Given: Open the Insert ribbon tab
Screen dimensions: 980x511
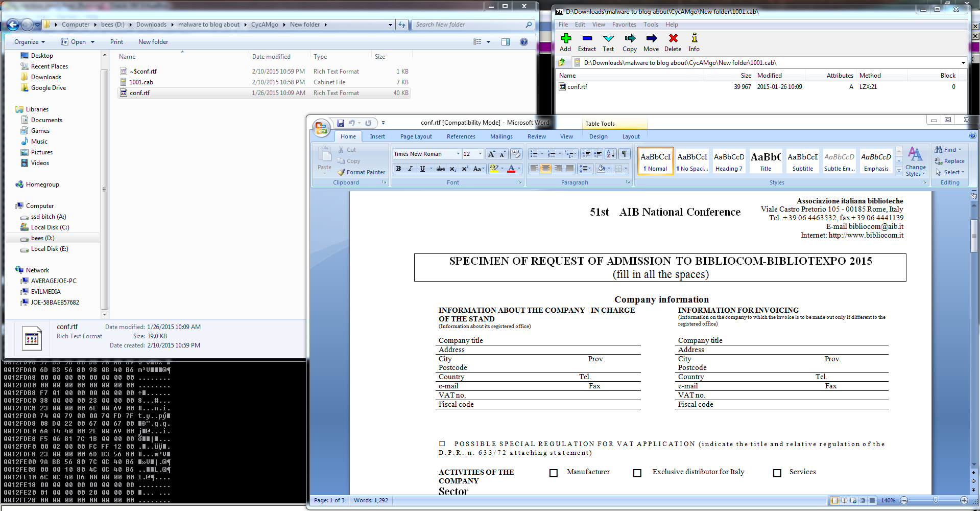Looking at the screenshot, I should coord(377,136).
